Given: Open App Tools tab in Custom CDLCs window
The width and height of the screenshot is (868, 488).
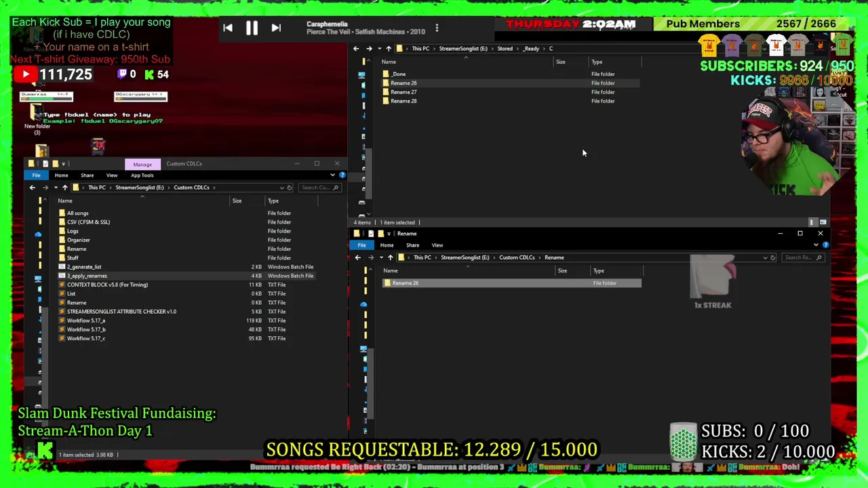Looking at the screenshot, I should 142,175.
